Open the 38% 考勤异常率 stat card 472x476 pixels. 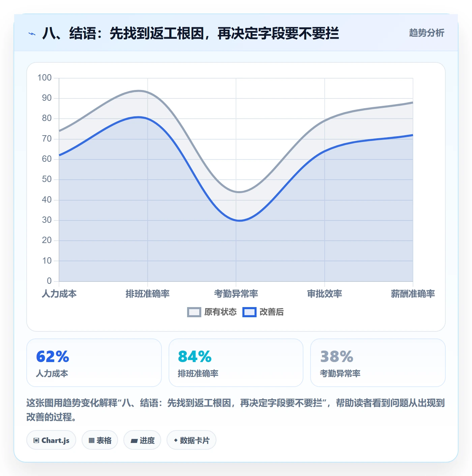click(x=378, y=363)
